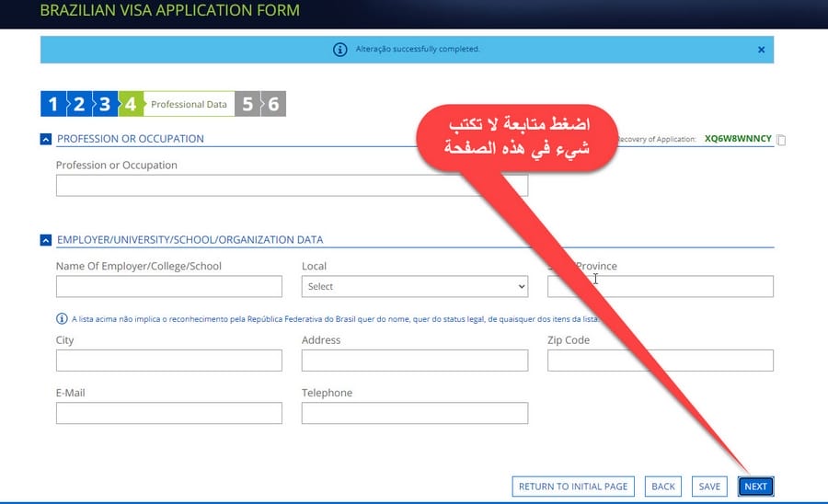Copy the application recovery code icon
This screenshot has width=828, height=504.
pyautogui.click(x=781, y=140)
